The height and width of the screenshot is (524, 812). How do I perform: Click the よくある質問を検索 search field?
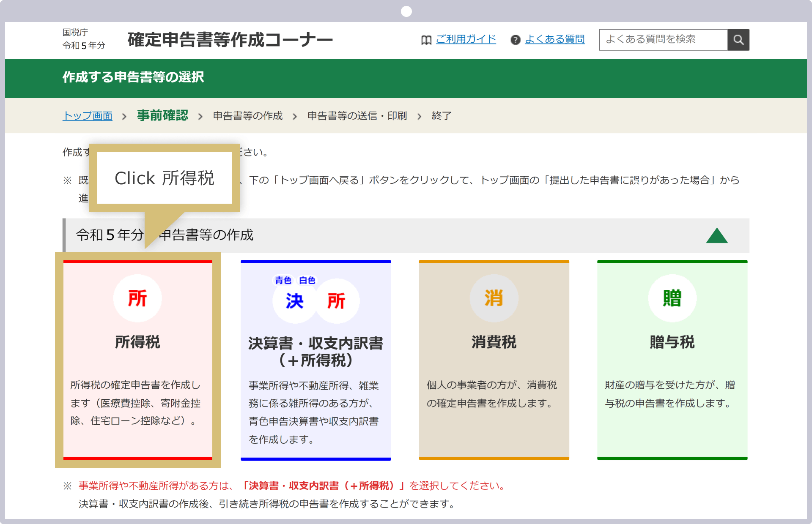(x=663, y=40)
